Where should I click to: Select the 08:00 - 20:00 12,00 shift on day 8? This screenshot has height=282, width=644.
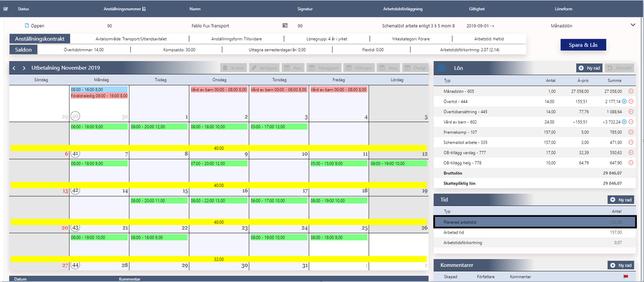click(159, 127)
